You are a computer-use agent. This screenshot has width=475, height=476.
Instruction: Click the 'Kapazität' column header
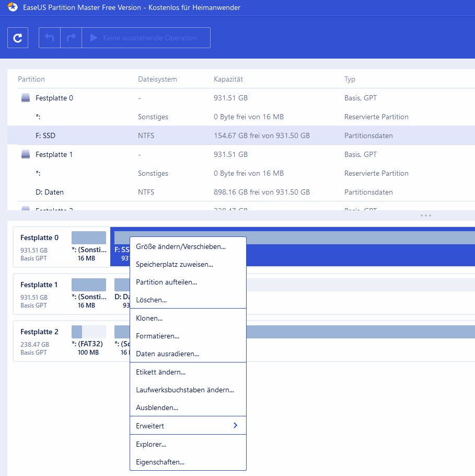pos(228,80)
